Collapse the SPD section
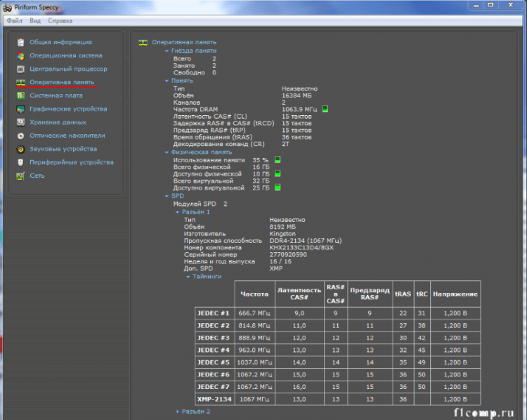 coord(167,196)
